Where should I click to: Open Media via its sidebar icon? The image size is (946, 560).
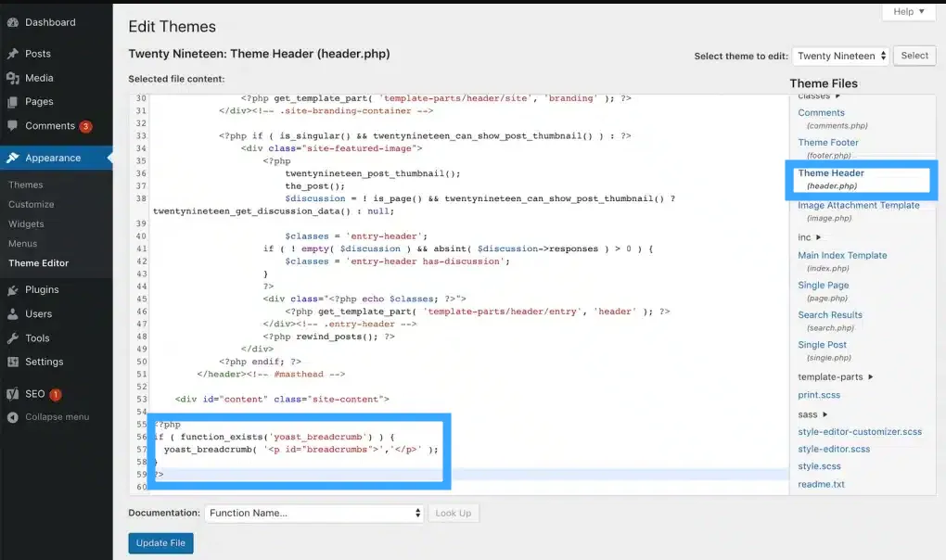click(13, 78)
